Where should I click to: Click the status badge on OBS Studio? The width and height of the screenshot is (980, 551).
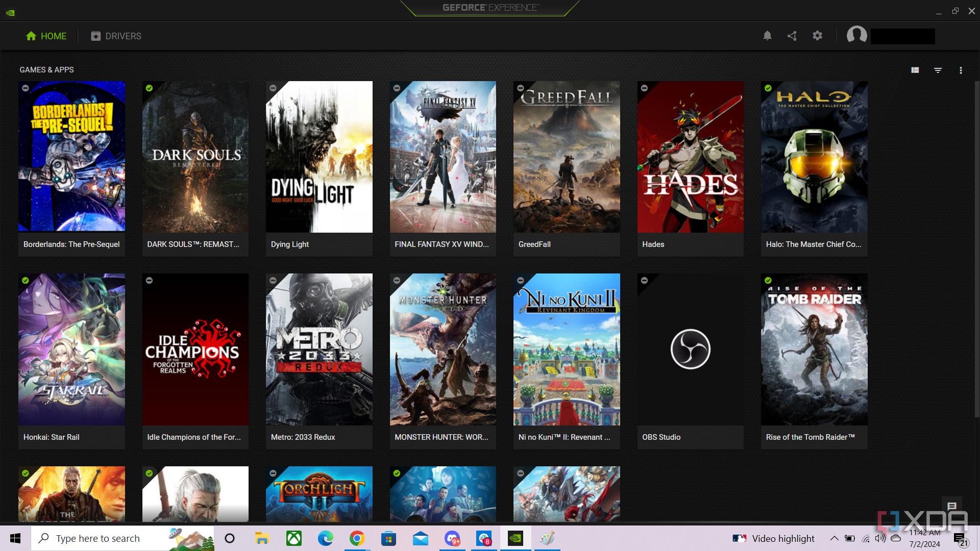644,281
